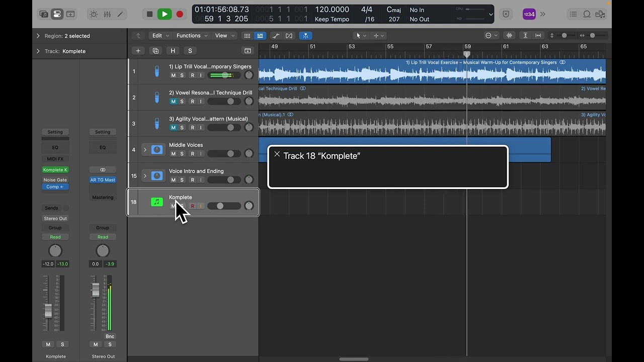Click the Duplicate Track button

[155, 51]
